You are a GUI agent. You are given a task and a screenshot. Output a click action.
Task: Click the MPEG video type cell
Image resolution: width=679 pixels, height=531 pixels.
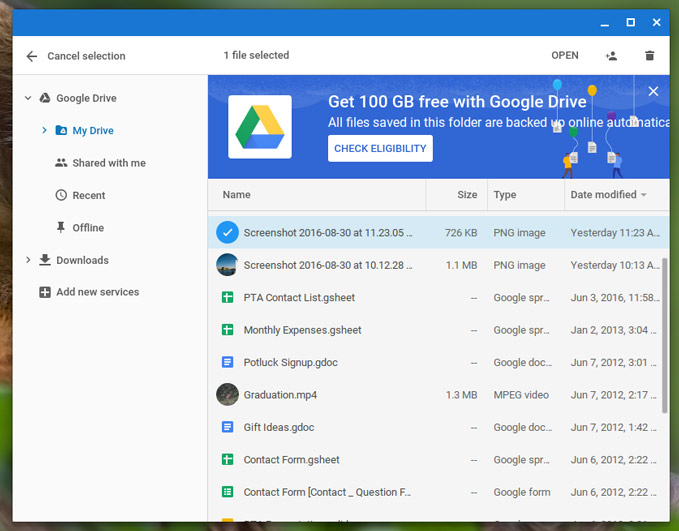[521, 395]
